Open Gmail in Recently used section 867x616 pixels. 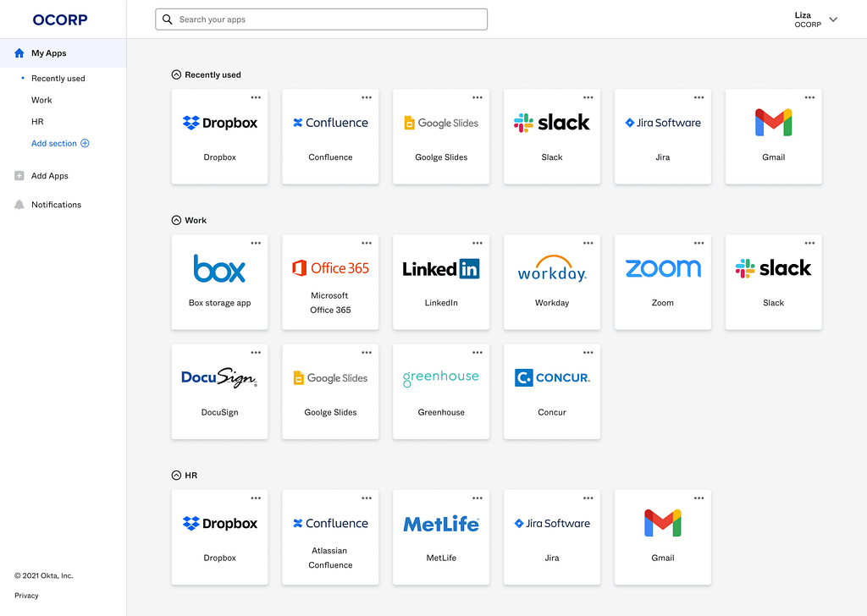coord(774,136)
